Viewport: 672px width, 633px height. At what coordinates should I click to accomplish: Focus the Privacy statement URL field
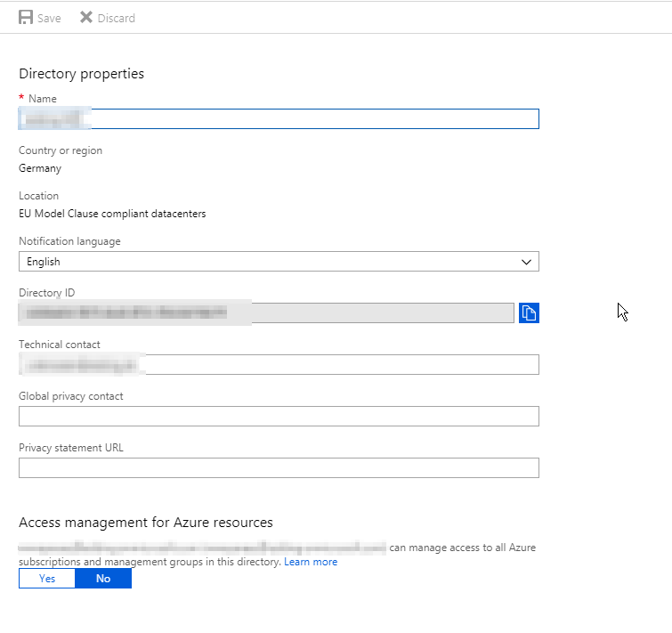click(x=279, y=468)
